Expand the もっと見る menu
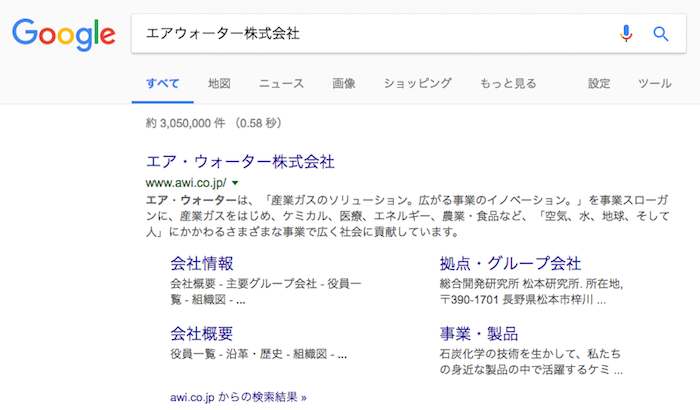 (x=507, y=84)
